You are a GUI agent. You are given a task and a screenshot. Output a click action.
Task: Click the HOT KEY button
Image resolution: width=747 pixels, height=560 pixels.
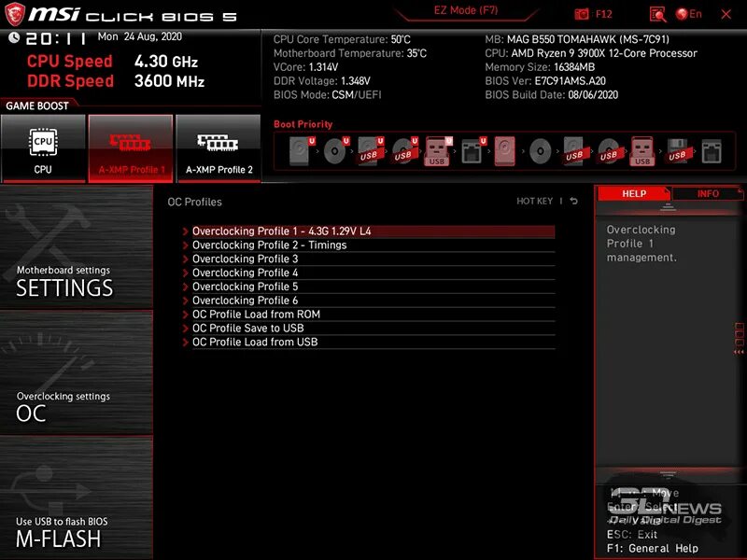(534, 201)
